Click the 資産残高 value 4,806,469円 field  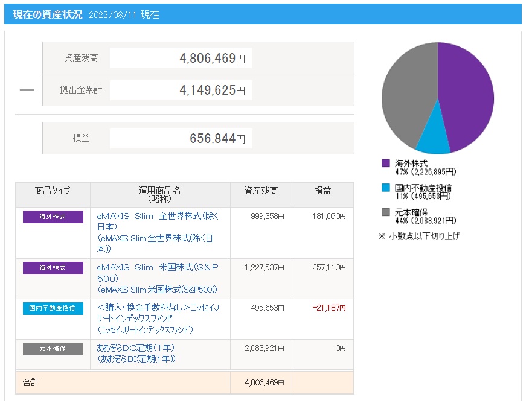point(181,59)
